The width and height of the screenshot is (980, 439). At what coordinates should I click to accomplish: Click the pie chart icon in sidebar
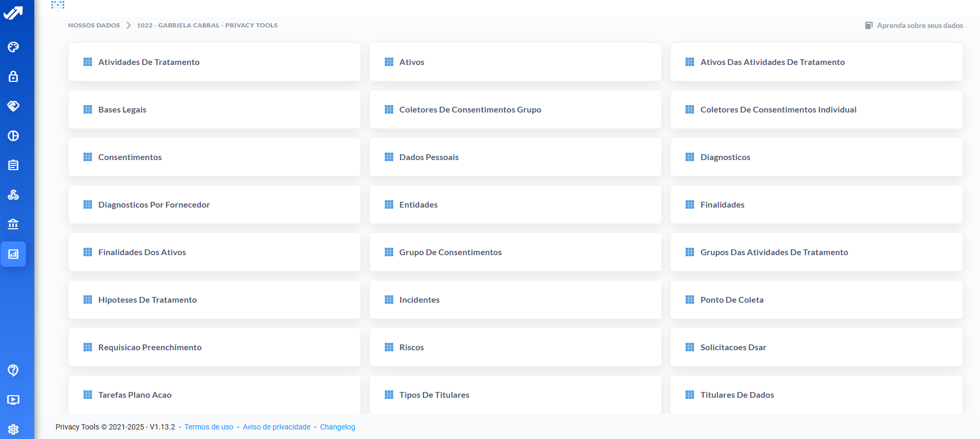(x=13, y=136)
